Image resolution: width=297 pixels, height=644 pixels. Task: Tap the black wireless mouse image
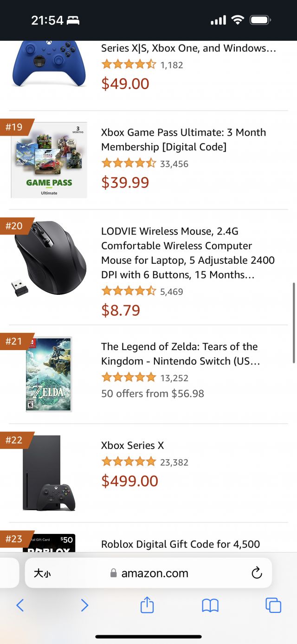tap(50, 258)
